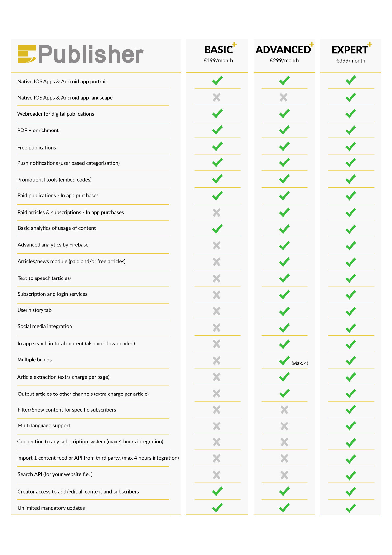This screenshot has width=392, height=555.
Task: Select the ADVANCED plan header
Action: (x=284, y=50)
